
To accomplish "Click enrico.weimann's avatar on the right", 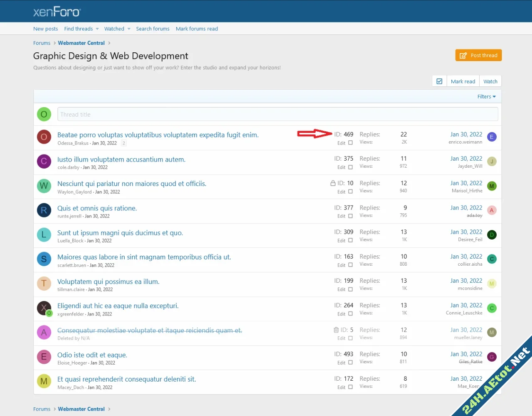I will click(x=492, y=137).
